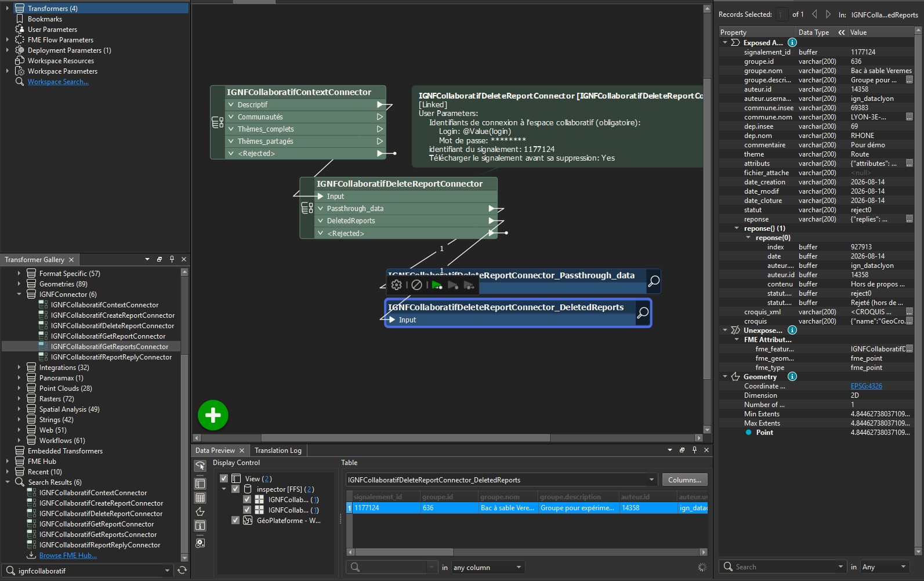Expand Transformers (4) in Navigator

pyautogui.click(x=7, y=8)
